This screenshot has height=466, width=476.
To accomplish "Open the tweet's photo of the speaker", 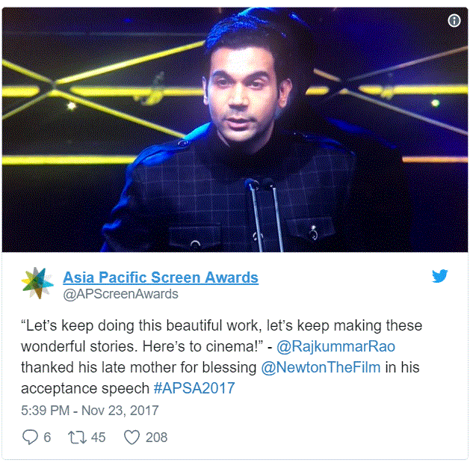I will coord(235,129).
